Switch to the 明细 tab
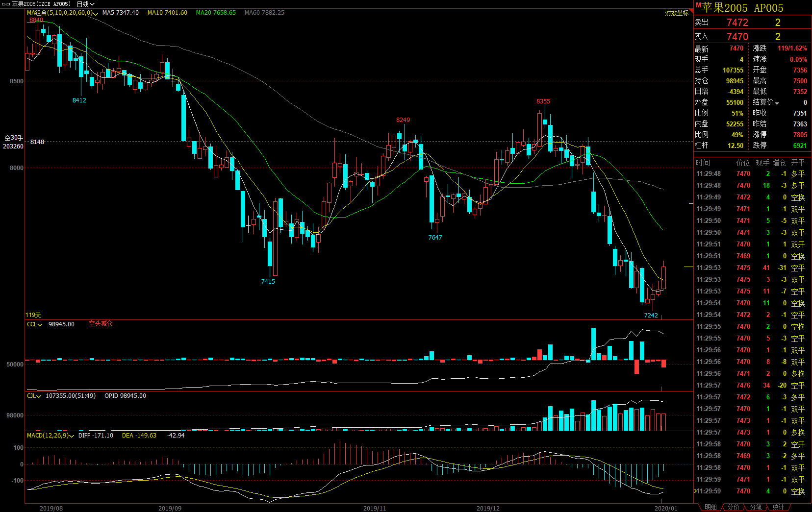Image resolution: width=812 pixels, height=512 pixels. [x=710, y=507]
